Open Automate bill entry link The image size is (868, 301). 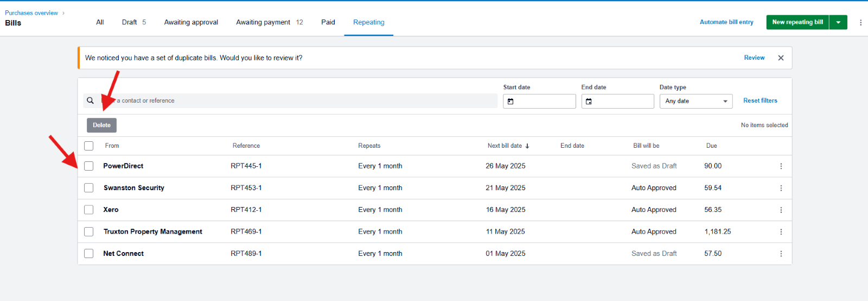(x=726, y=22)
